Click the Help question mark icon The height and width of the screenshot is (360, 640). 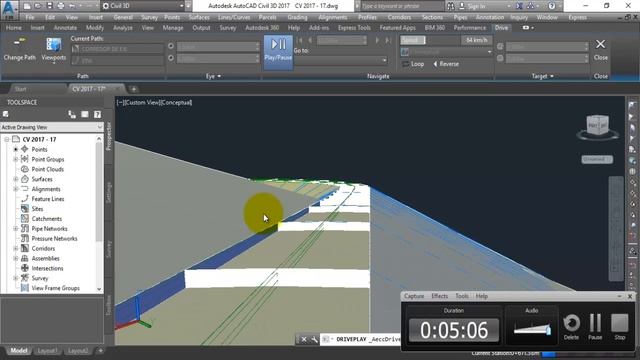coord(551,6)
